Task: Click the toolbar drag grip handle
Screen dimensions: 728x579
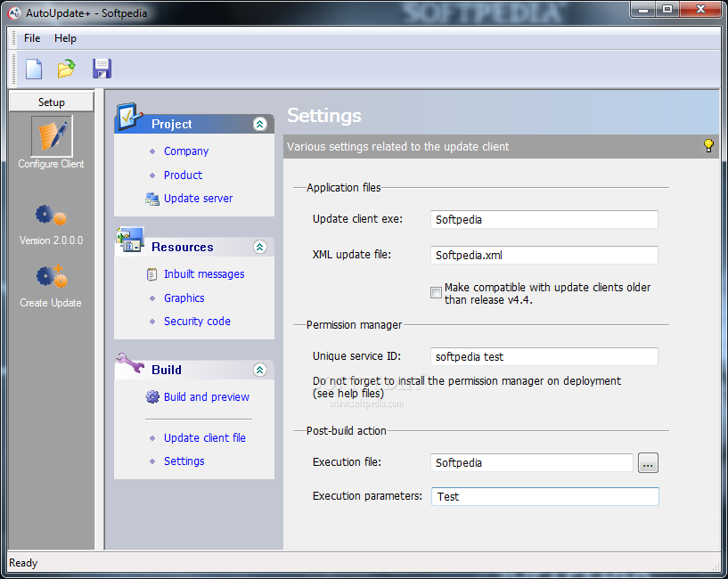Action: [14, 69]
